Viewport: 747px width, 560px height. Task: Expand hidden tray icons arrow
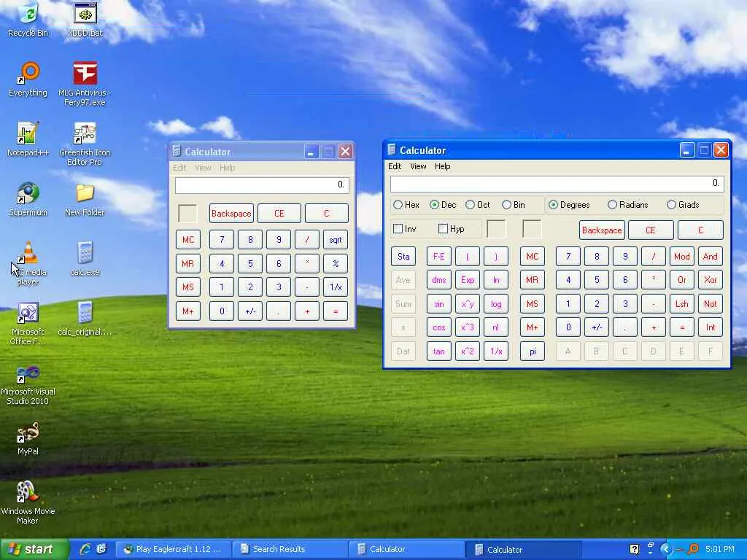pos(666,549)
